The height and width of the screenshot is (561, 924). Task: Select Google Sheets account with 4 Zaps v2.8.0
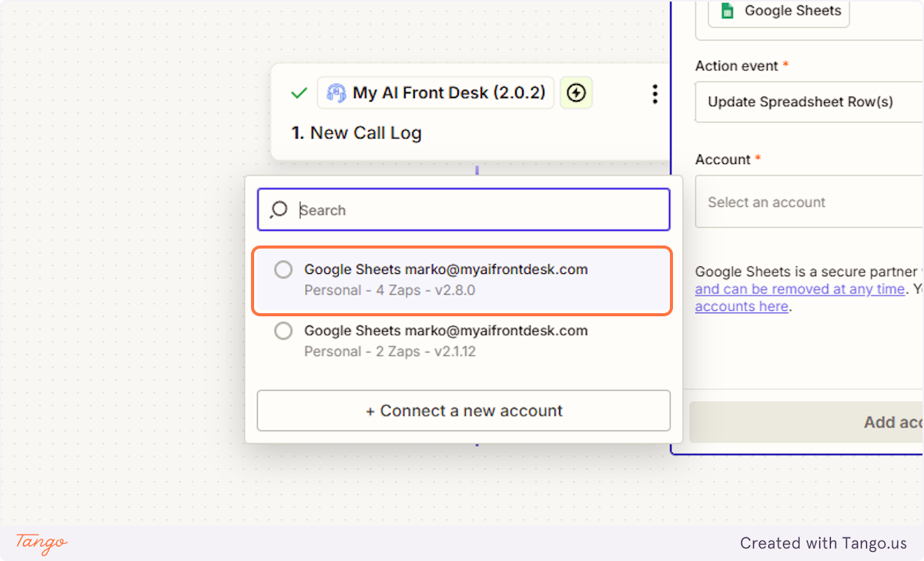463,280
